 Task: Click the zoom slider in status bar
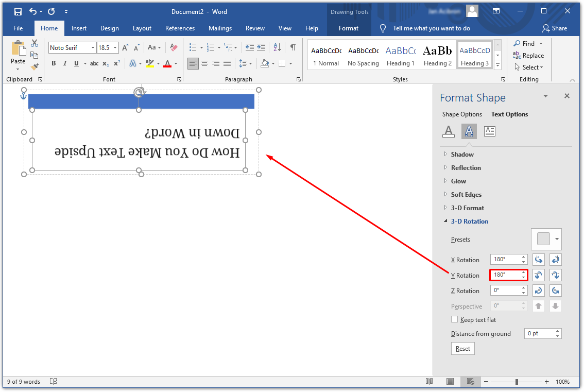click(517, 382)
